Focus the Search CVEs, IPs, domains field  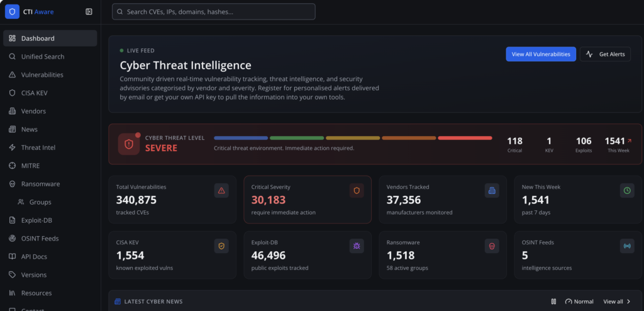214,11
